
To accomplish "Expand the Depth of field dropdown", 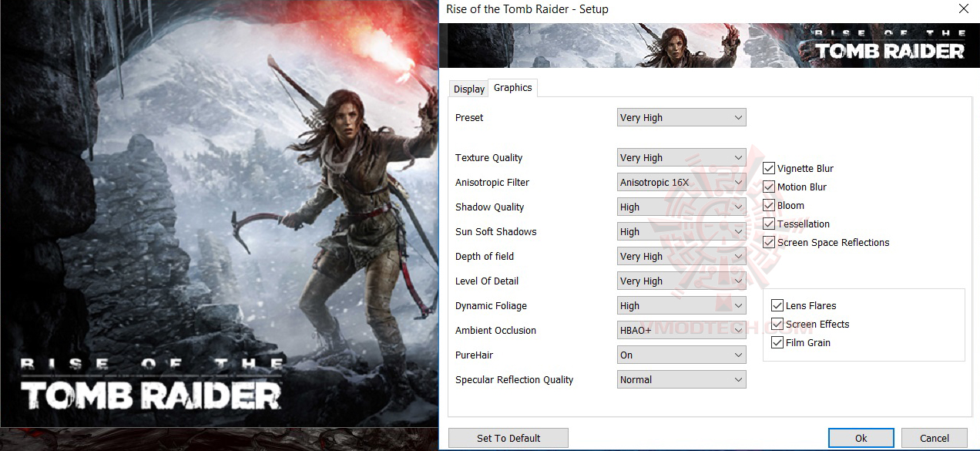I will point(681,256).
